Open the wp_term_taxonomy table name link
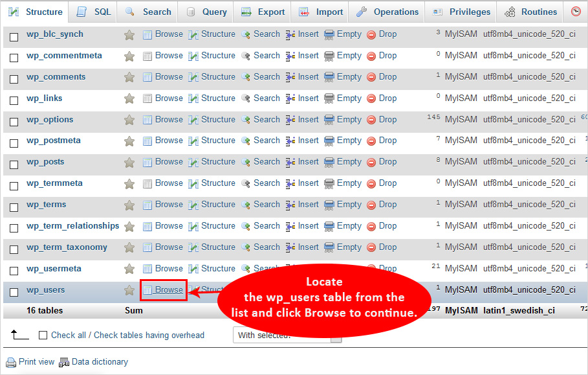Screen dimensions: 588x375 [67, 247]
